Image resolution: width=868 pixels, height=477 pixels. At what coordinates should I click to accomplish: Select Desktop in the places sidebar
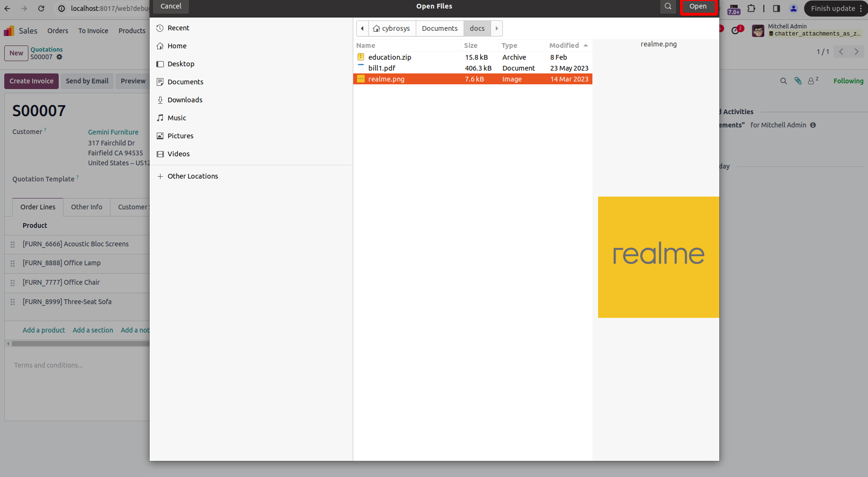[x=180, y=64]
